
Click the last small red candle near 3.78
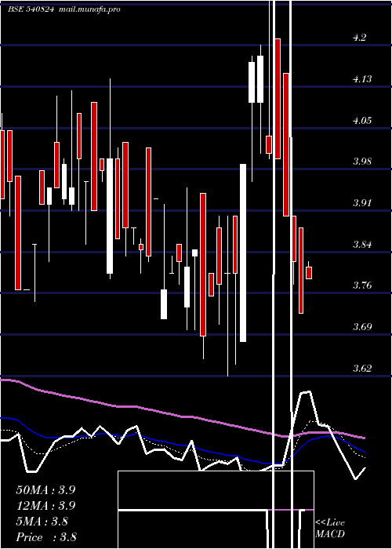point(309,273)
